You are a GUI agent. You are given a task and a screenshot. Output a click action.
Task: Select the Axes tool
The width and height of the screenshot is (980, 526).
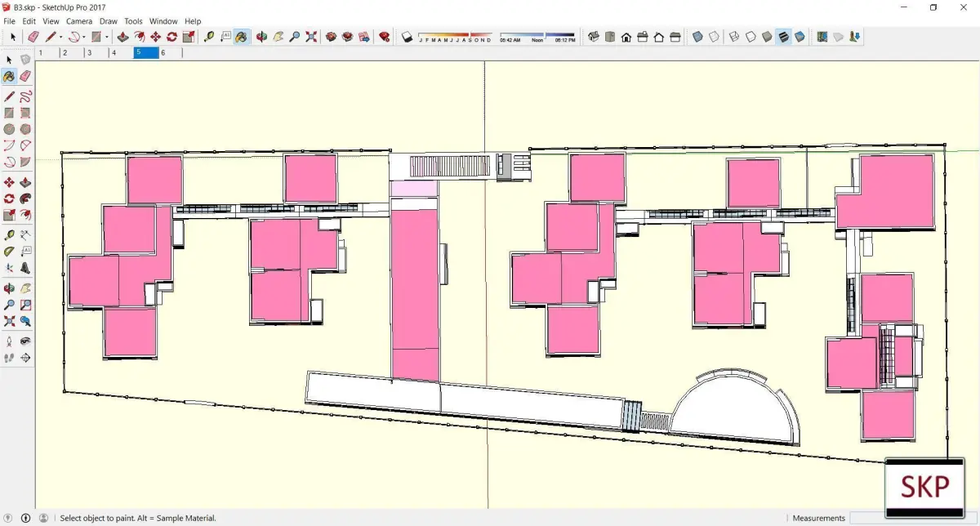coord(9,268)
